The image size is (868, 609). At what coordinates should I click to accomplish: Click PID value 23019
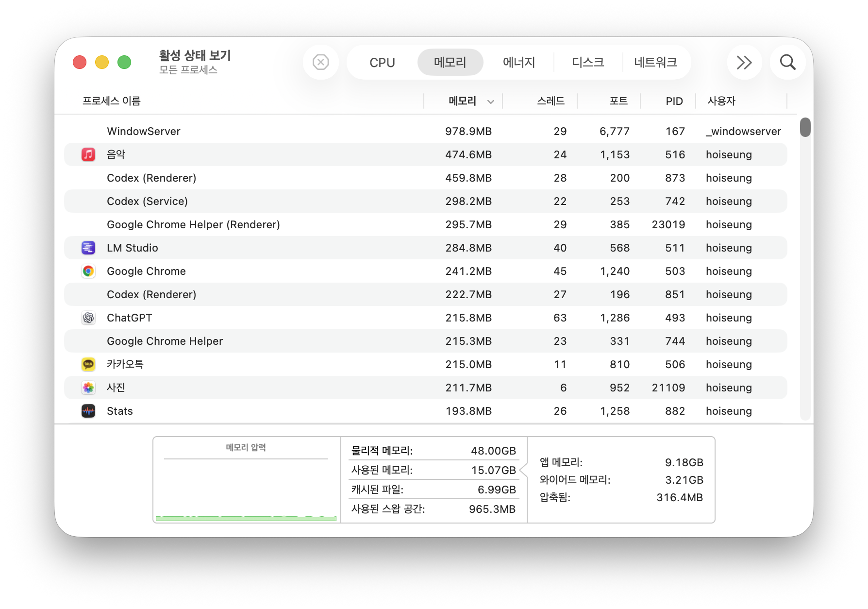tap(668, 224)
